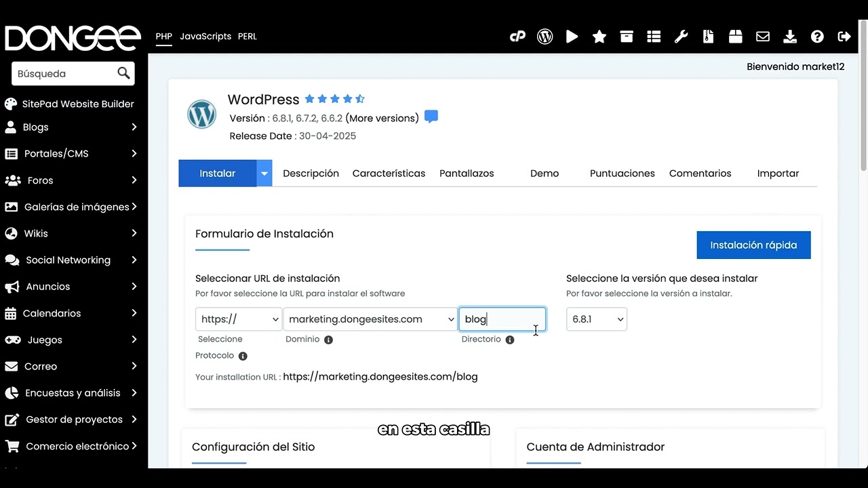Open the envelope email settings icon
The width and height of the screenshot is (868, 488).
click(763, 37)
